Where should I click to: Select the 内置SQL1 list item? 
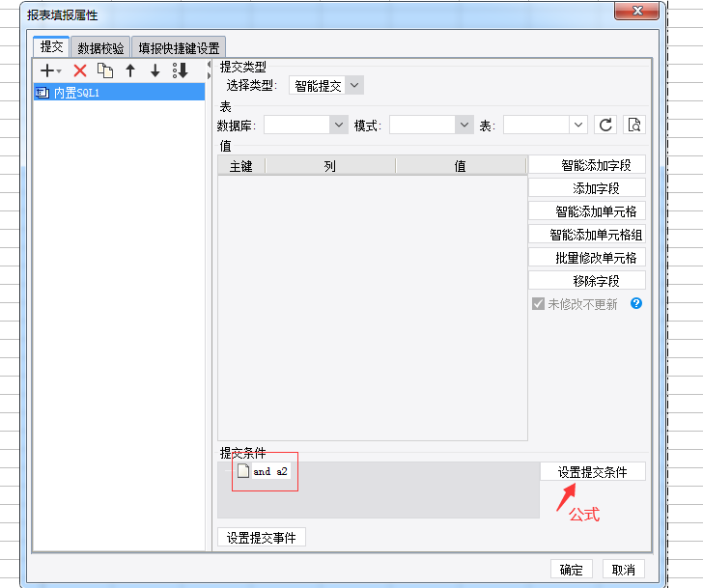120,93
